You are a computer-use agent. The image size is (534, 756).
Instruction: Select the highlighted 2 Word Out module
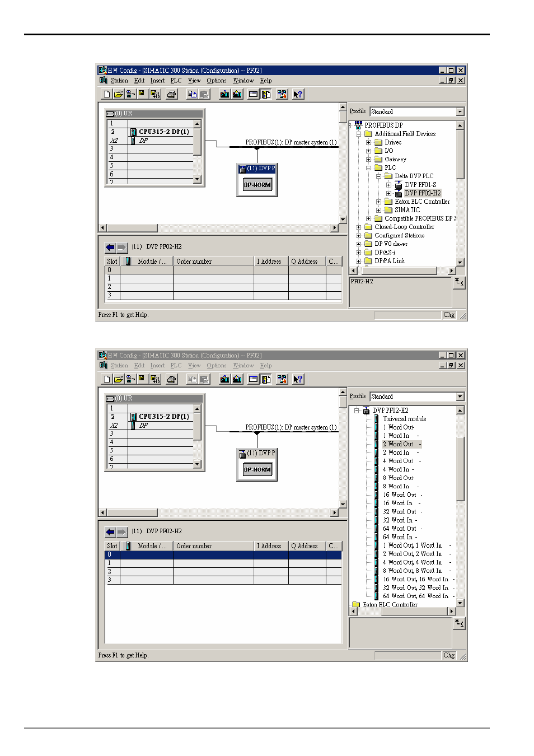[x=401, y=444]
